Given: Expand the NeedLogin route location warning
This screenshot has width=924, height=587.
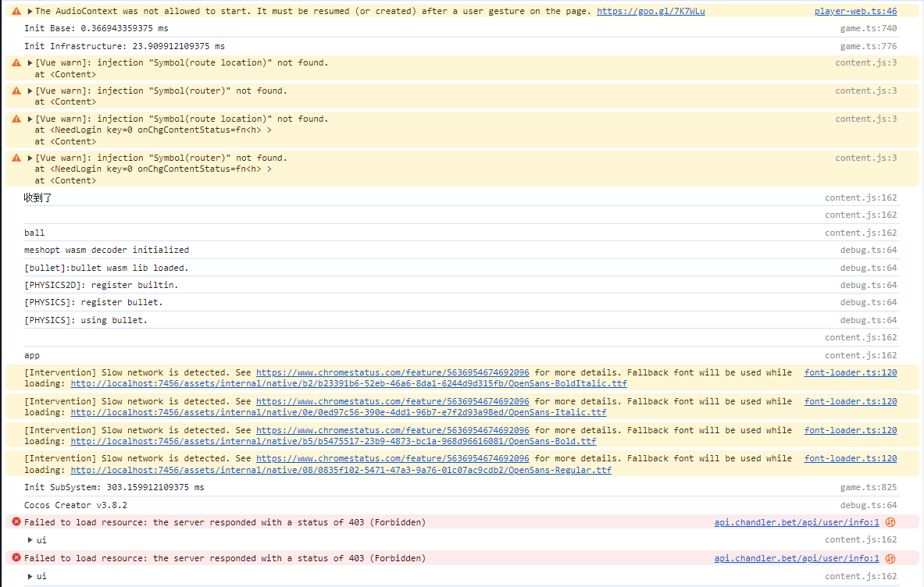Looking at the screenshot, I should (x=30, y=119).
